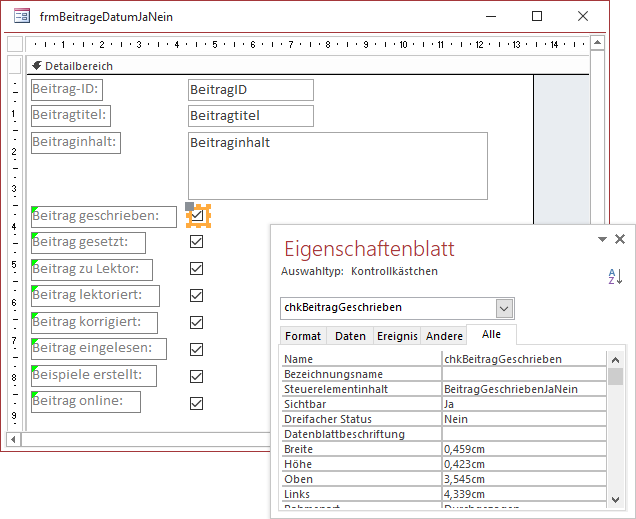Viewport: 636px width, 519px height.
Task: Click the Oben value 3,545cm
Action: point(524,479)
